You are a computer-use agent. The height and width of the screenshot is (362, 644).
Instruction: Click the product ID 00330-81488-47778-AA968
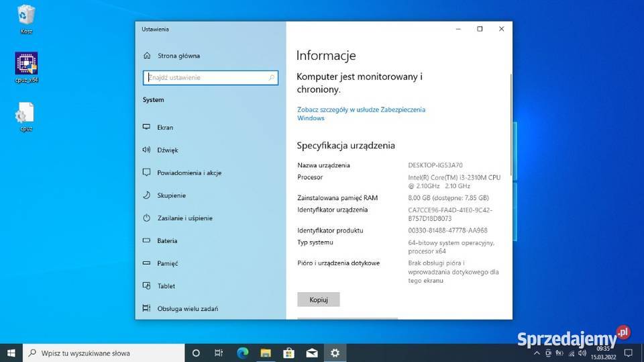tap(447, 231)
